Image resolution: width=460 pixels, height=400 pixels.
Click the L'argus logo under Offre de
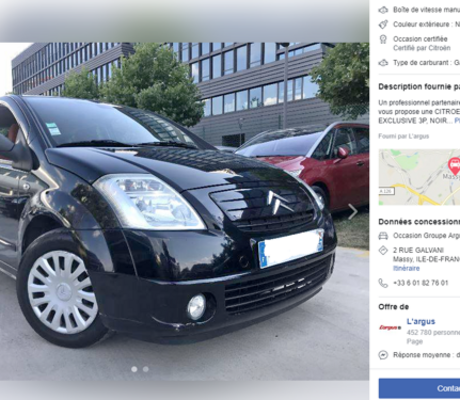(x=390, y=328)
